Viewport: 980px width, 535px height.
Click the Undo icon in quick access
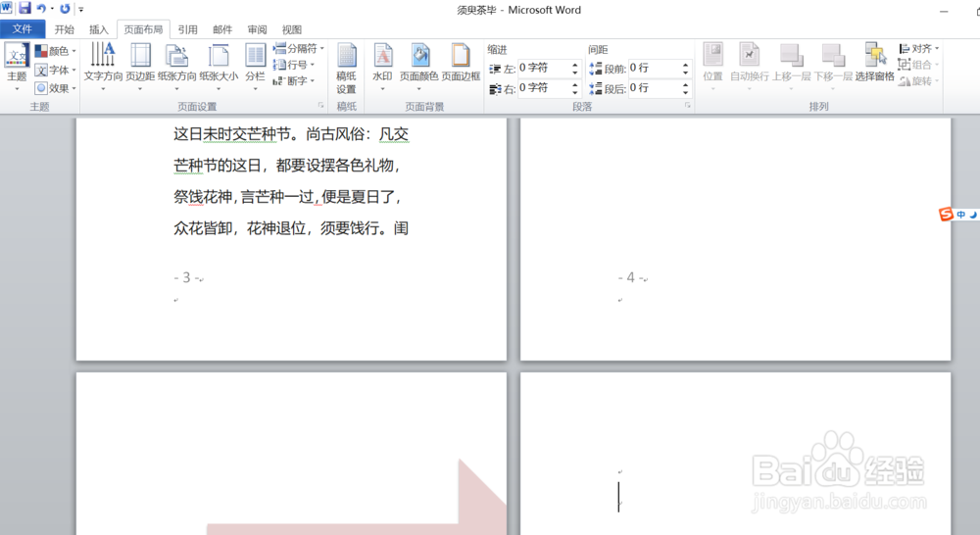pyautogui.click(x=41, y=9)
